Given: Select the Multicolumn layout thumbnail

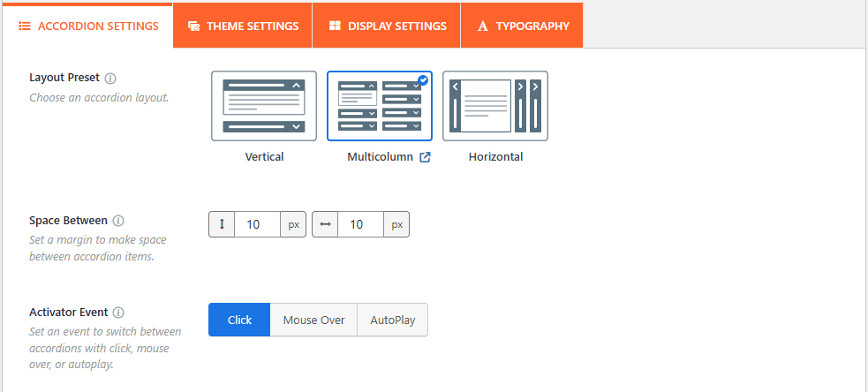Looking at the screenshot, I should 380,107.
